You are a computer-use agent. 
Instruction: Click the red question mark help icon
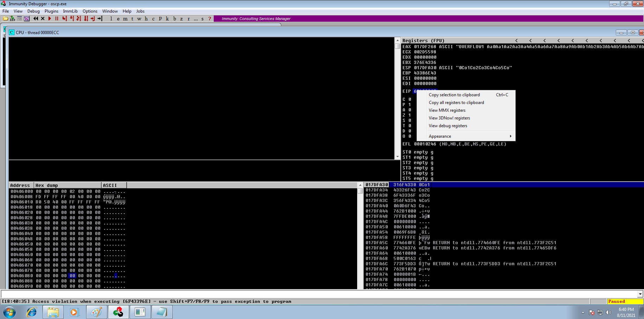pos(210,19)
